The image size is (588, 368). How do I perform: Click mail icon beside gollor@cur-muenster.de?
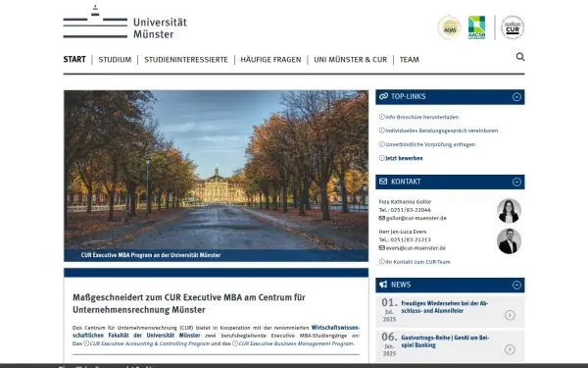(382, 218)
